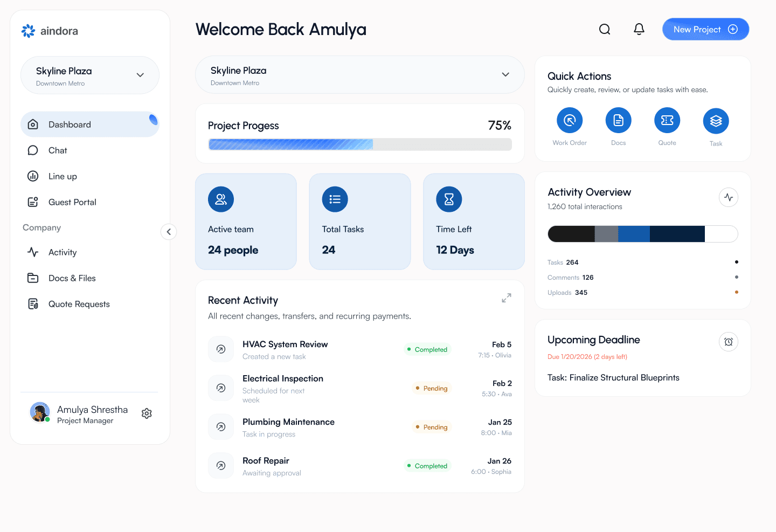Click the Tasks 264 legend row
Image resolution: width=776 pixels, height=532 pixels.
643,262
